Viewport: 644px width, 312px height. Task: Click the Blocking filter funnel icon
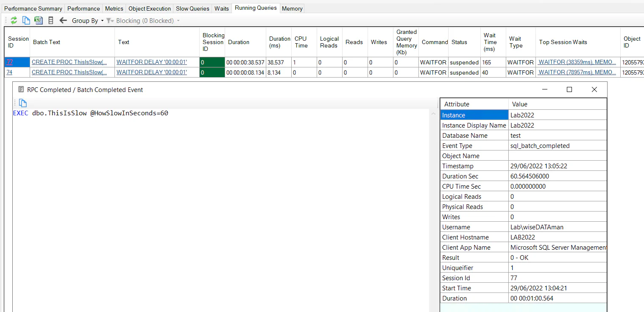(x=109, y=20)
